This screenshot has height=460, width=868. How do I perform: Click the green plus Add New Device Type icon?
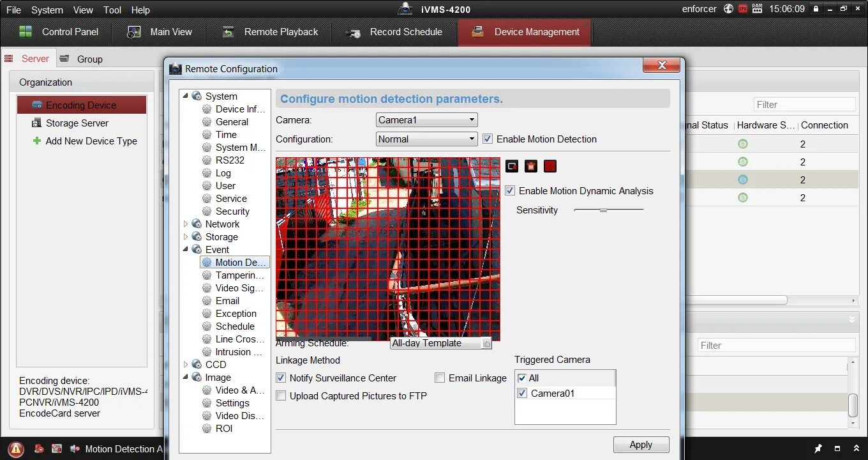37,141
